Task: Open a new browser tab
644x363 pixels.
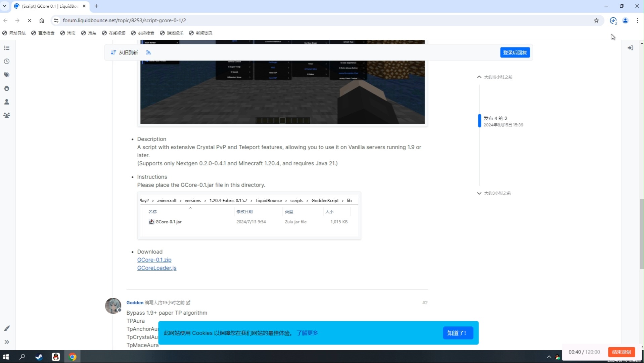Action: [96, 6]
